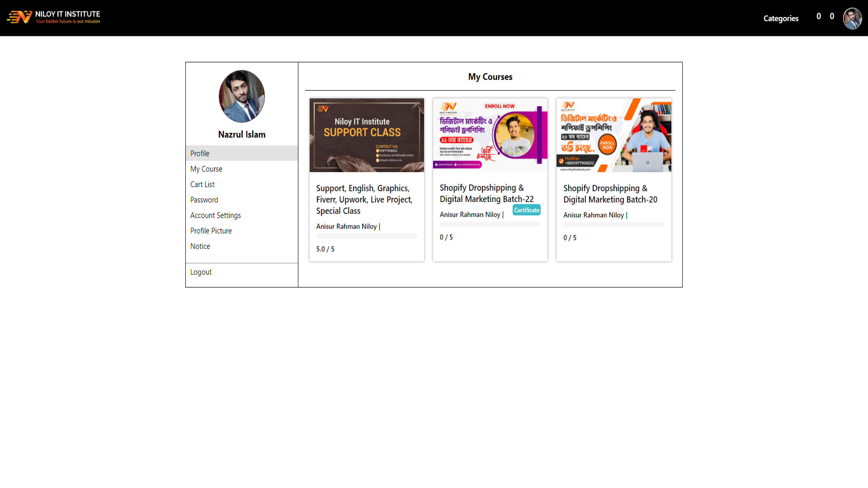Click Nazrul Islam's sidebar profile photo

tap(241, 96)
